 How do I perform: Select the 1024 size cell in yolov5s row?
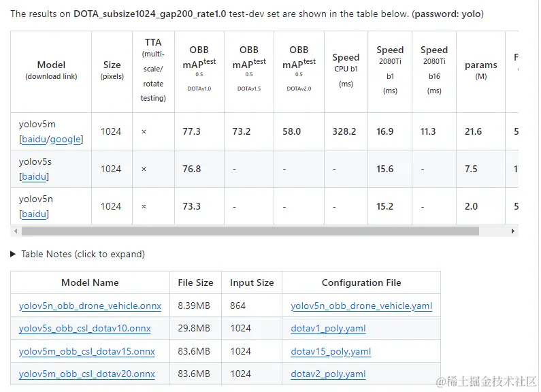111,169
